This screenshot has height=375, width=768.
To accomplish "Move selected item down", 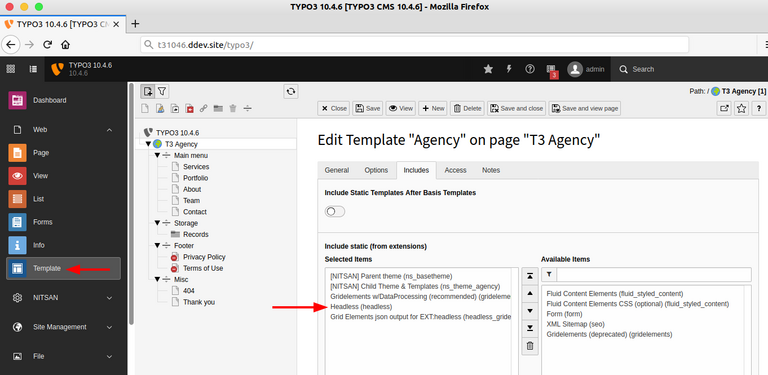I will click(x=529, y=311).
